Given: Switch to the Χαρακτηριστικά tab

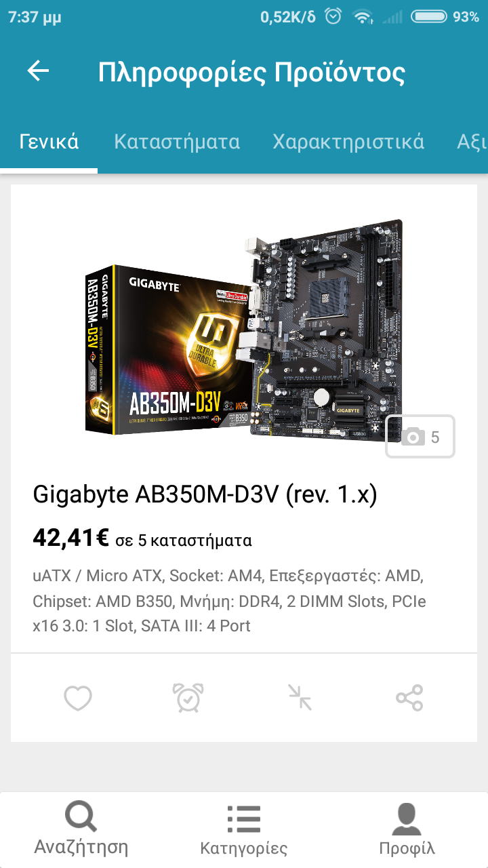Looking at the screenshot, I should (348, 142).
